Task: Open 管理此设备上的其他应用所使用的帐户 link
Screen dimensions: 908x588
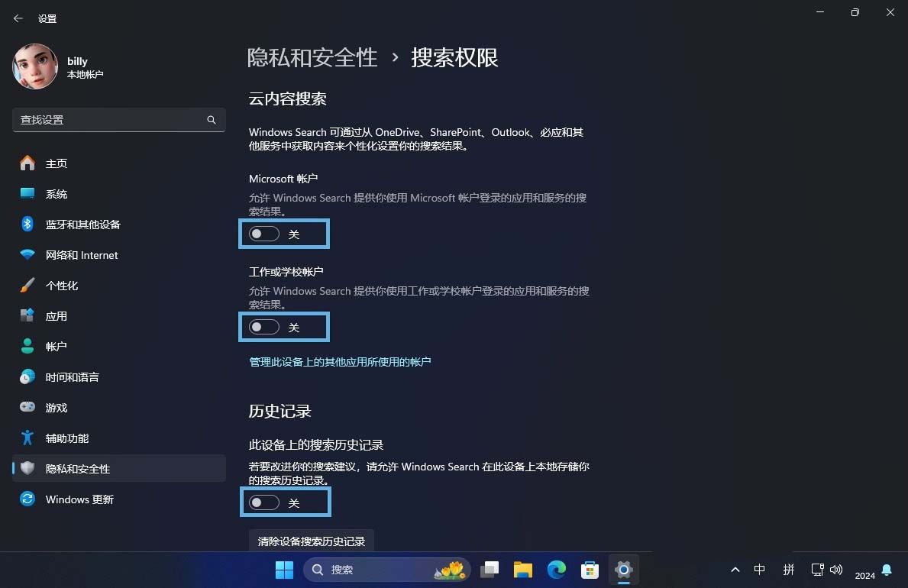Action: [340, 361]
